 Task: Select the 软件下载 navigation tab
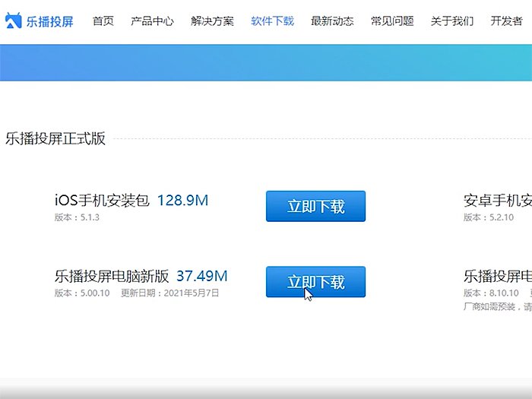coord(272,21)
